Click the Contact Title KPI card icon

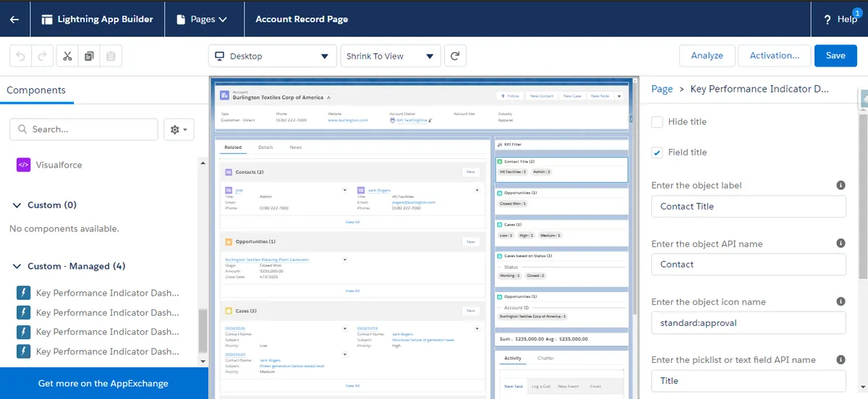tap(500, 162)
